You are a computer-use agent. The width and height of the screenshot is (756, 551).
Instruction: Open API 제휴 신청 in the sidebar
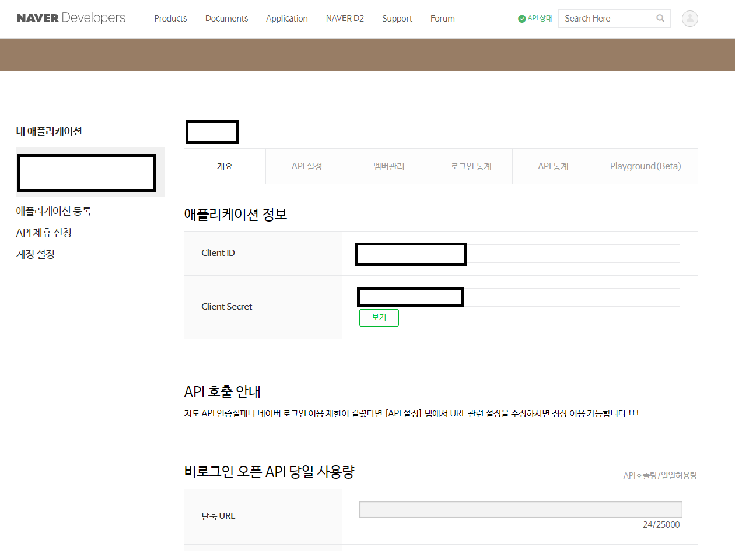(x=44, y=233)
